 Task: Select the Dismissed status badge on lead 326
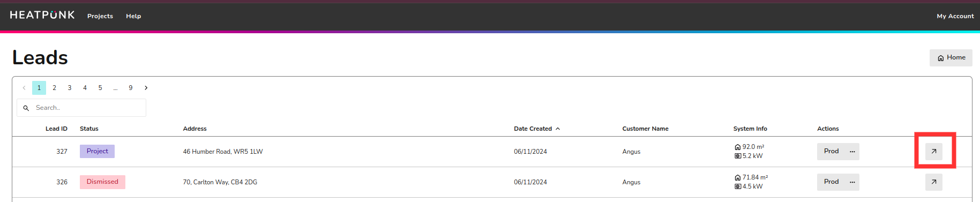coord(102,182)
